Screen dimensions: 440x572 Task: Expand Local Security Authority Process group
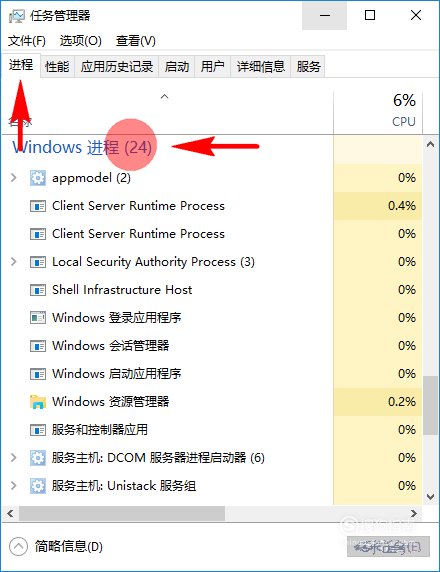13,262
